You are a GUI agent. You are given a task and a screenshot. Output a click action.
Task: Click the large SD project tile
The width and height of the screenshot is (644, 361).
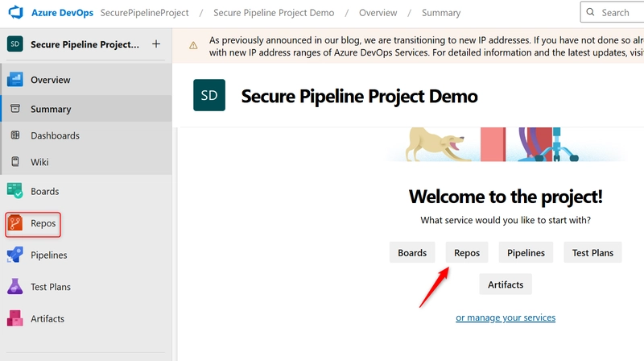209,95
